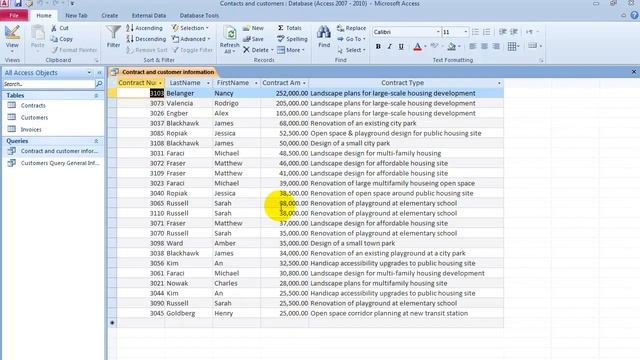
Task: Open the Invoices table
Action: 31,129
